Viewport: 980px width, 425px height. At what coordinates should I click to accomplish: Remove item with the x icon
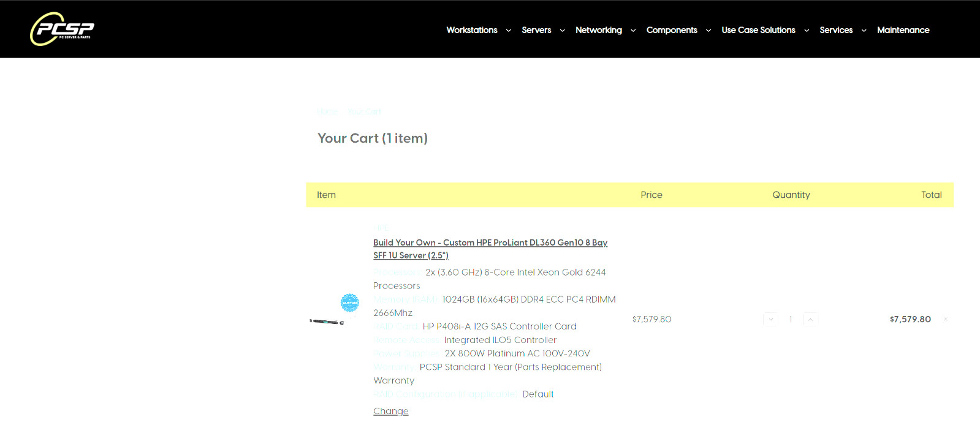click(x=946, y=319)
